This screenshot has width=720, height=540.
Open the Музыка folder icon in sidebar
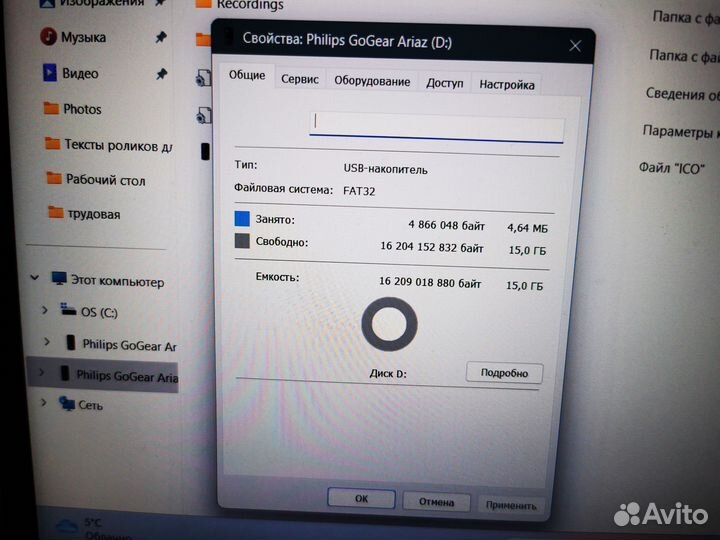click(x=48, y=37)
